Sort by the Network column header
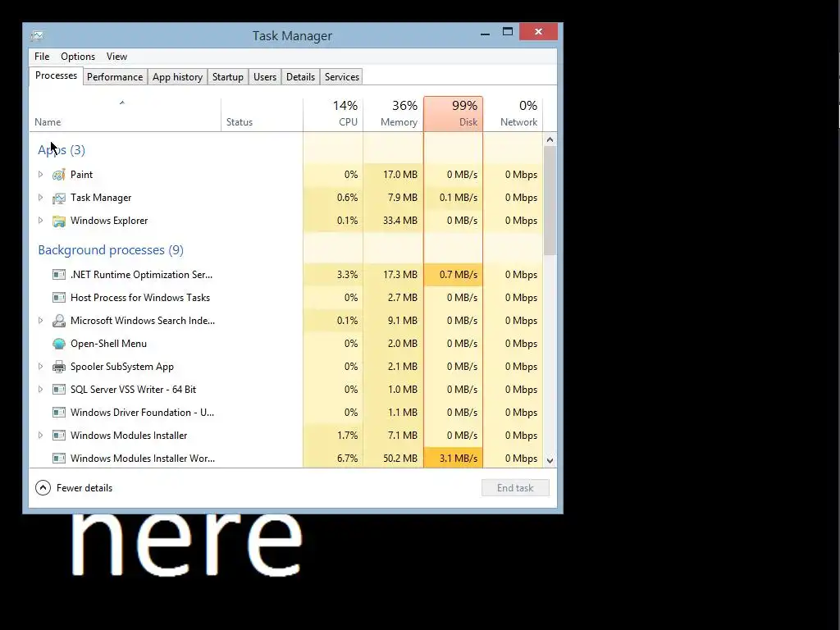Image resolution: width=840 pixels, height=630 pixels. (514, 113)
